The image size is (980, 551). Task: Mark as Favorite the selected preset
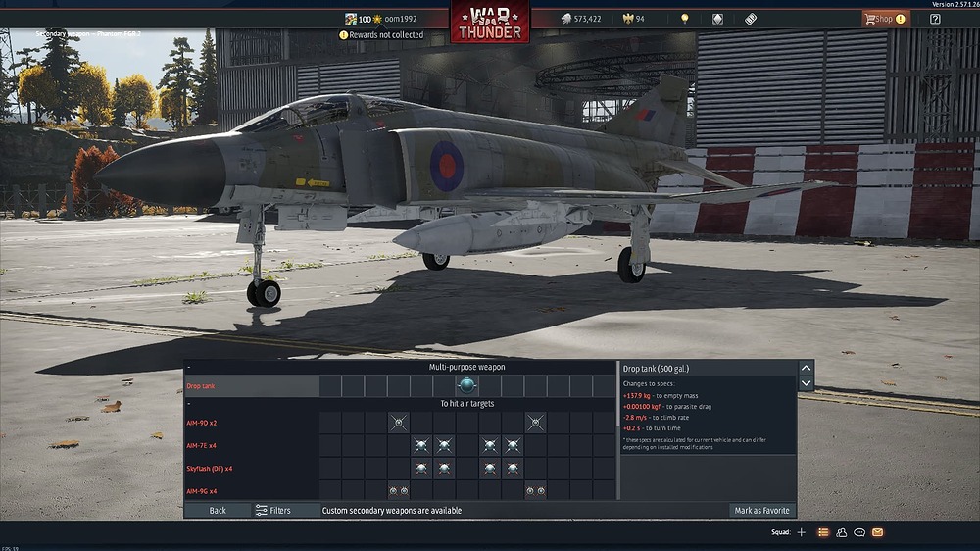coord(761,511)
